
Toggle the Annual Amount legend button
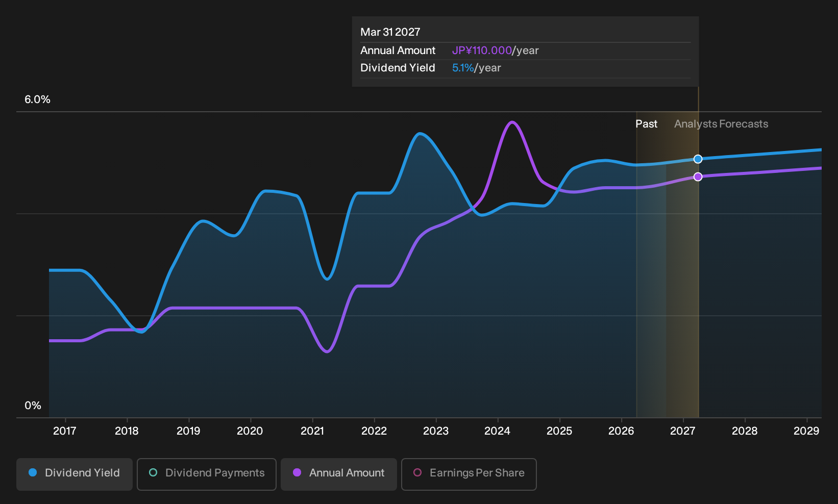point(339,474)
